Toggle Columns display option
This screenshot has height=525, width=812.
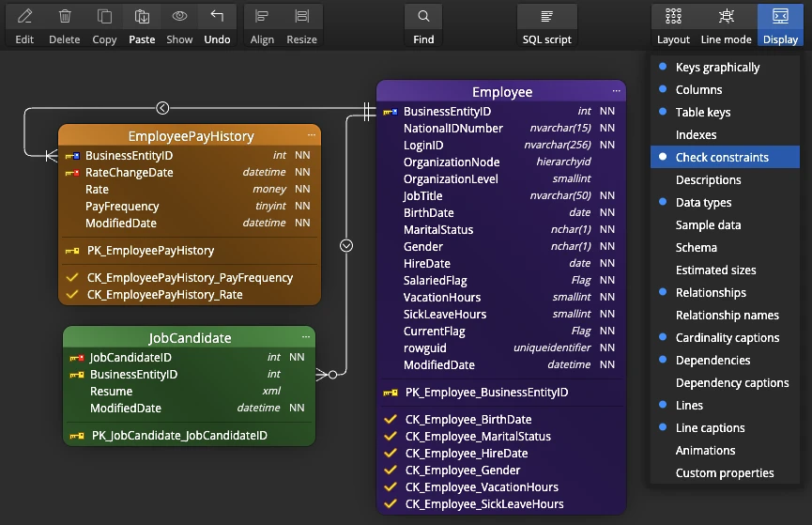coord(725,89)
